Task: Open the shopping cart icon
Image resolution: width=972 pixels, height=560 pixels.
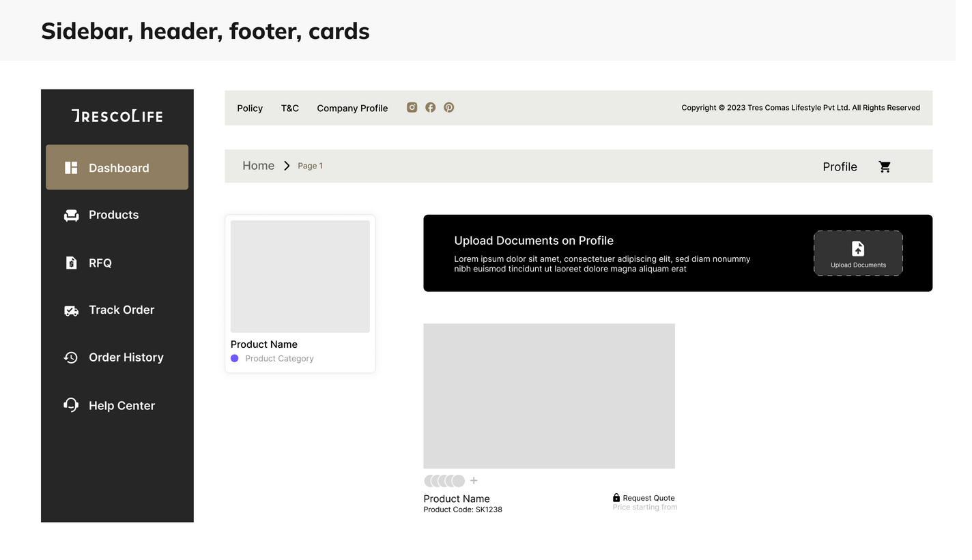Action: click(x=885, y=166)
